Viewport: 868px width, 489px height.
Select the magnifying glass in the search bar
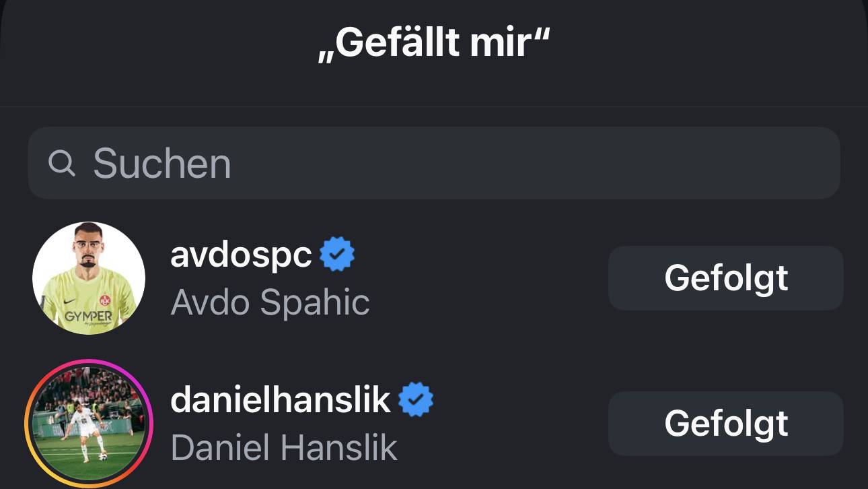point(63,162)
